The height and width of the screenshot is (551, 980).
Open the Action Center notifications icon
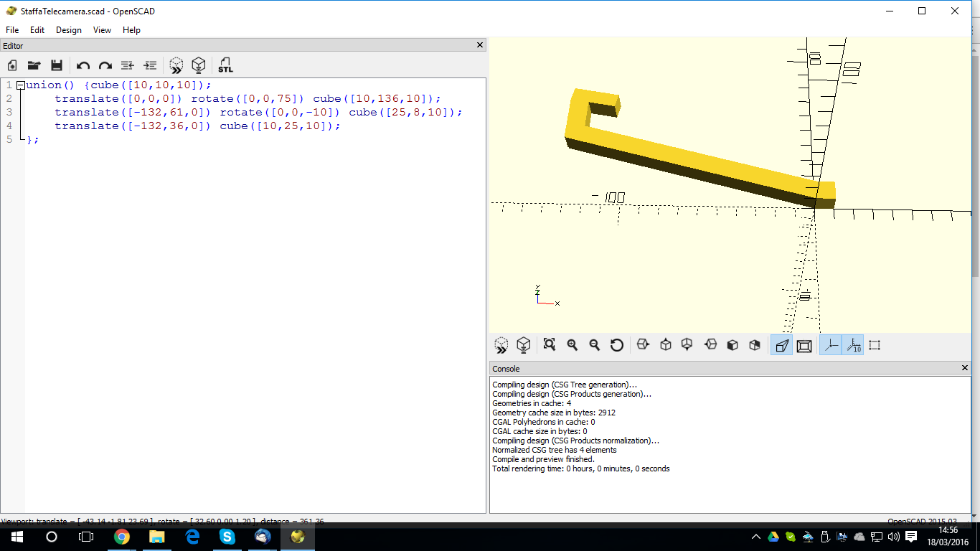(911, 537)
